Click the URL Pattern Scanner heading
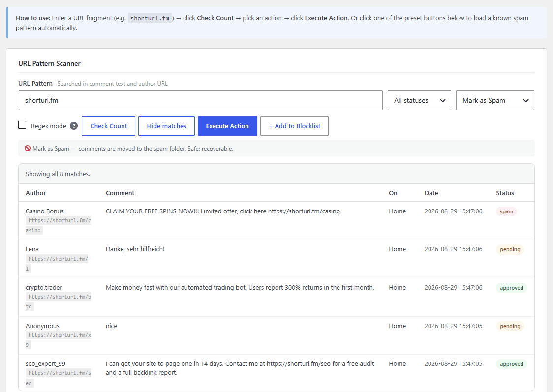Viewport: 553px width, 392px height. (x=49, y=63)
